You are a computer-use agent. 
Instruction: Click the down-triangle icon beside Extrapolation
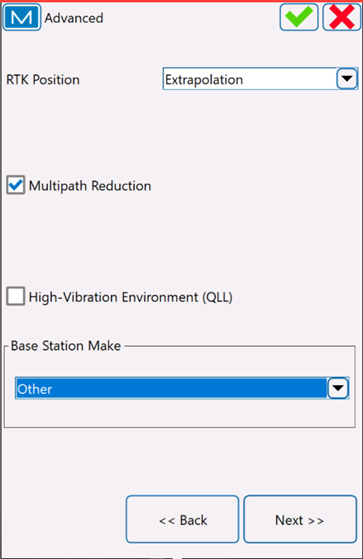pyautogui.click(x=347, y=79)
